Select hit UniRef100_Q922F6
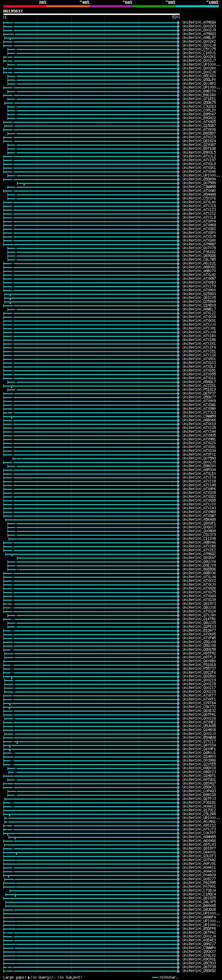 pyautogui.click(x=199, y=673)
